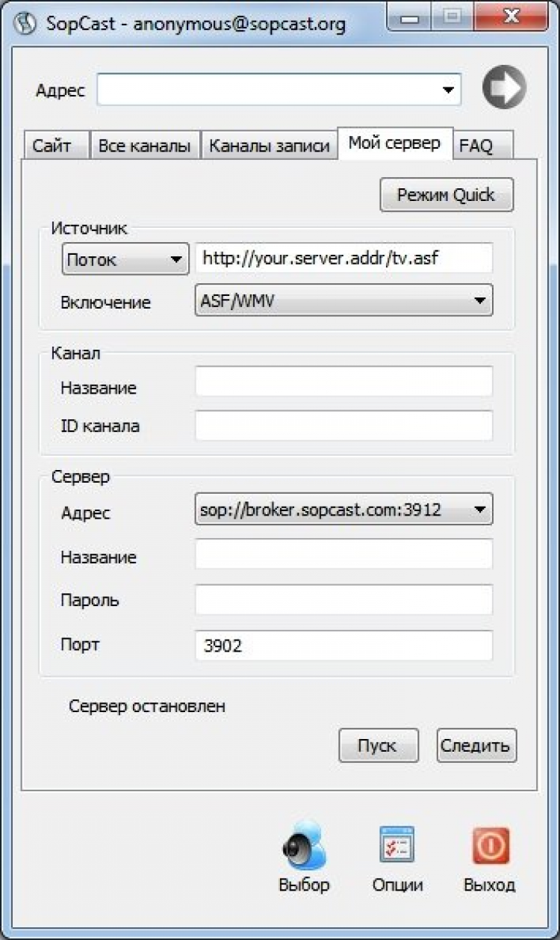Click the Следить button
This screenshot has width=560, height=940.
[476, 745]
